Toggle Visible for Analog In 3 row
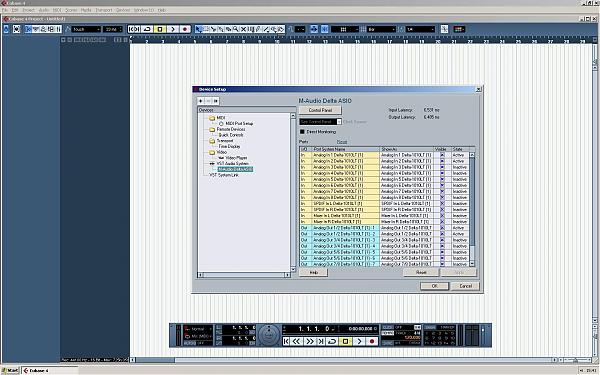 pos(442,167)
